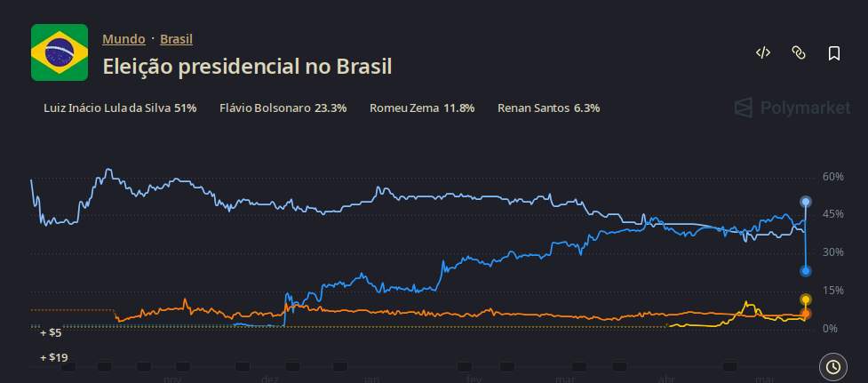Image resolution: width=868 pixels, height=383 pixels.
Task: Select Romeu Zema legend entry
Action: click(422, 108)
